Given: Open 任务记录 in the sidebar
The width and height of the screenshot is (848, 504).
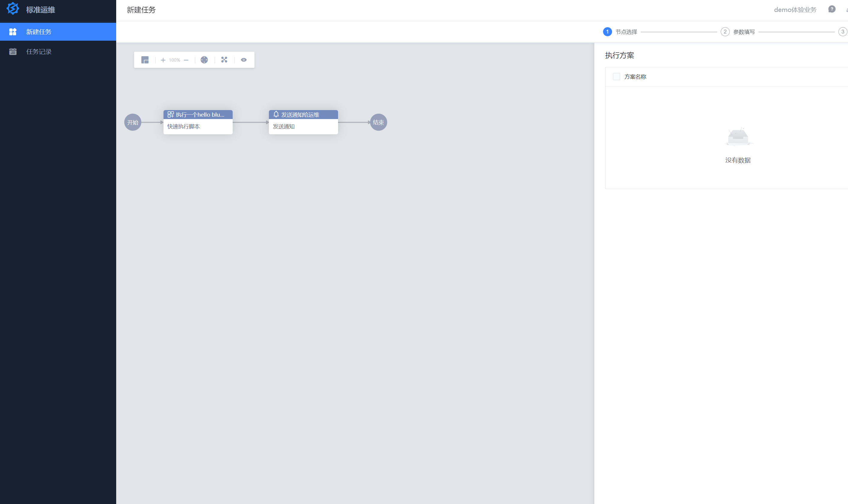Looking at the screenshot, I should coord(39,52).
